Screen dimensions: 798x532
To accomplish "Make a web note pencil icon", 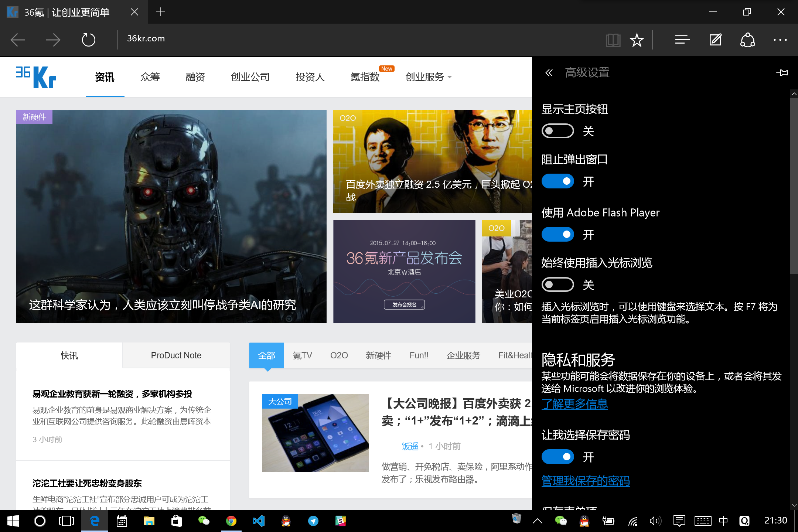I will coord(715,40).
